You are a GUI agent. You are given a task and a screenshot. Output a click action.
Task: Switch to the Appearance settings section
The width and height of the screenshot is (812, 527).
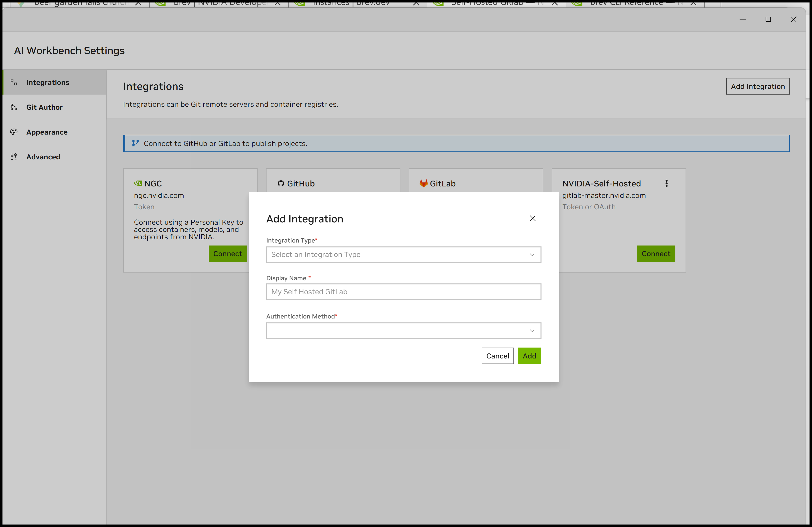tap(55, 132)
